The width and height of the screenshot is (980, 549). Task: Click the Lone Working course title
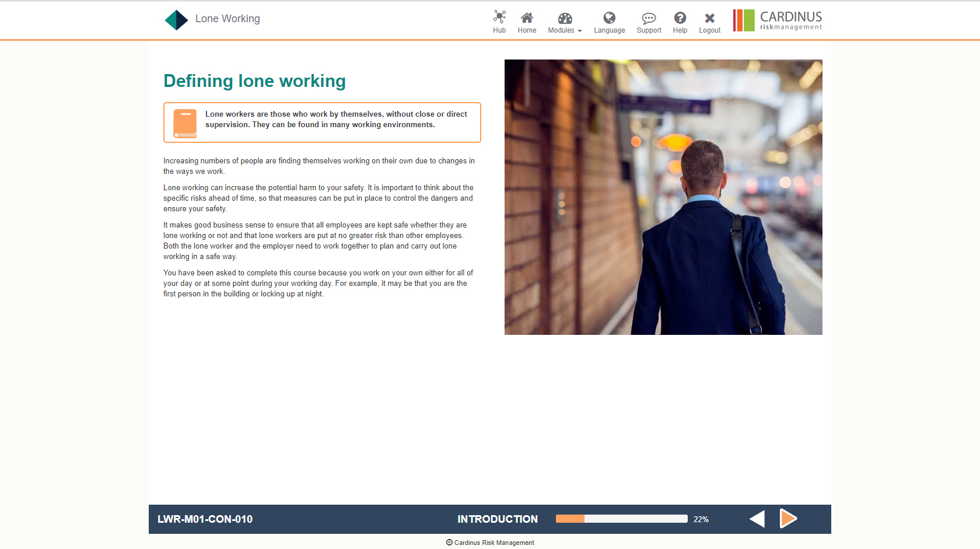coord(228,19)
